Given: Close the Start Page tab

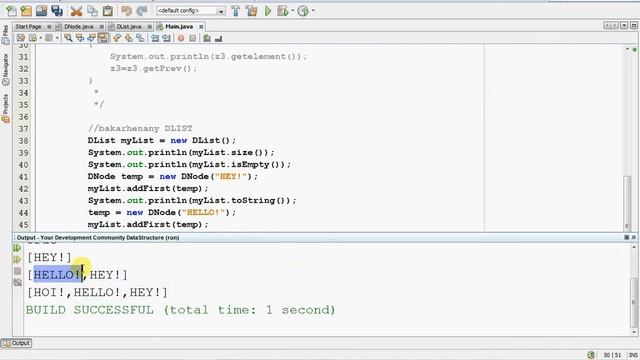Looking at the screenshot, I should (49, 27).
